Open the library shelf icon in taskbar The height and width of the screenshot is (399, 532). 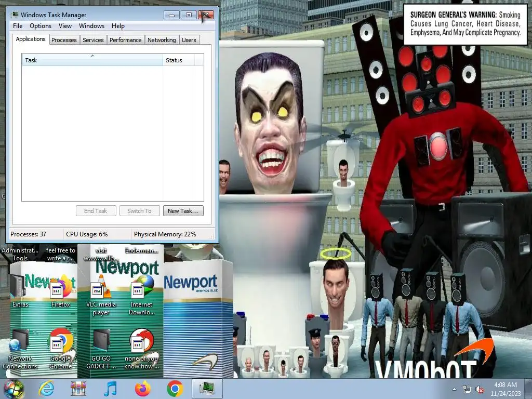[78, 389]
